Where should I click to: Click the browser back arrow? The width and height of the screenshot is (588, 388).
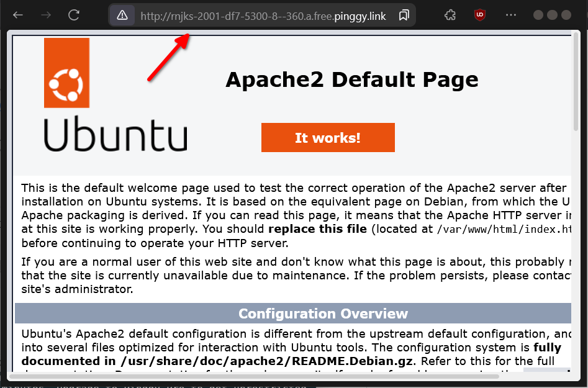tap(17, 15)
